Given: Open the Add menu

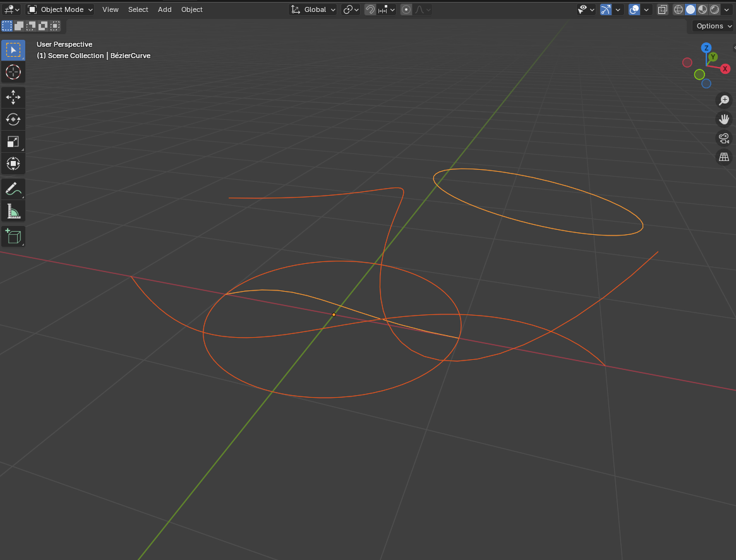Looking at the screenshot, I should pos(164,9).
